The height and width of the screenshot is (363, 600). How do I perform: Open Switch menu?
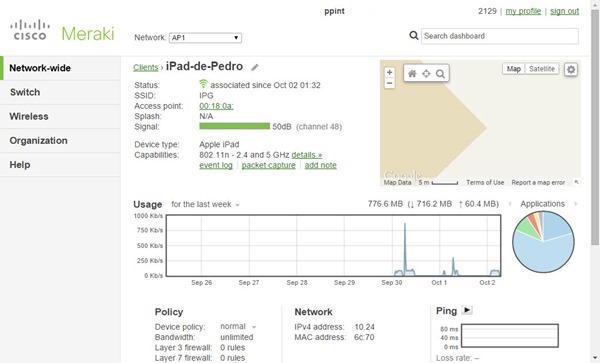click(60, 92)
